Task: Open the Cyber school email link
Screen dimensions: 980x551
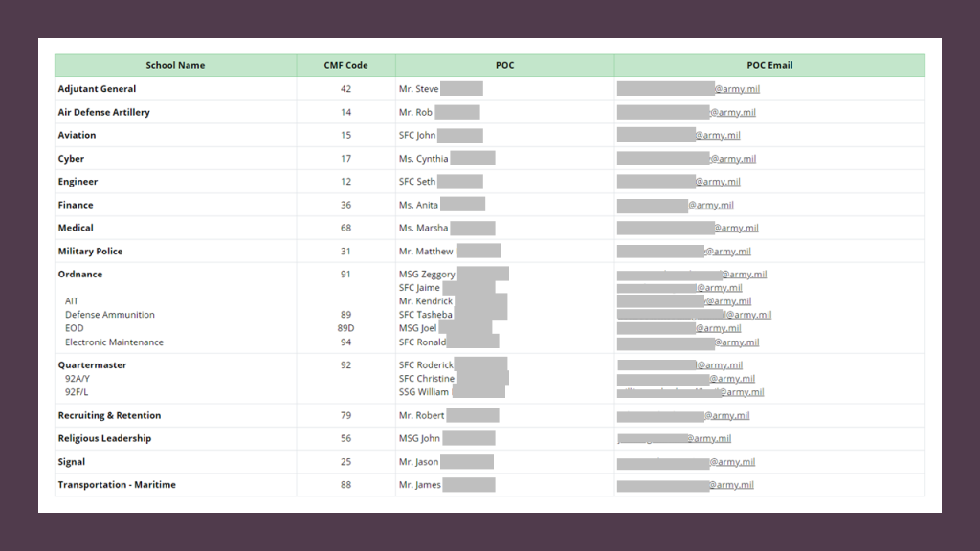Action: 686,159
